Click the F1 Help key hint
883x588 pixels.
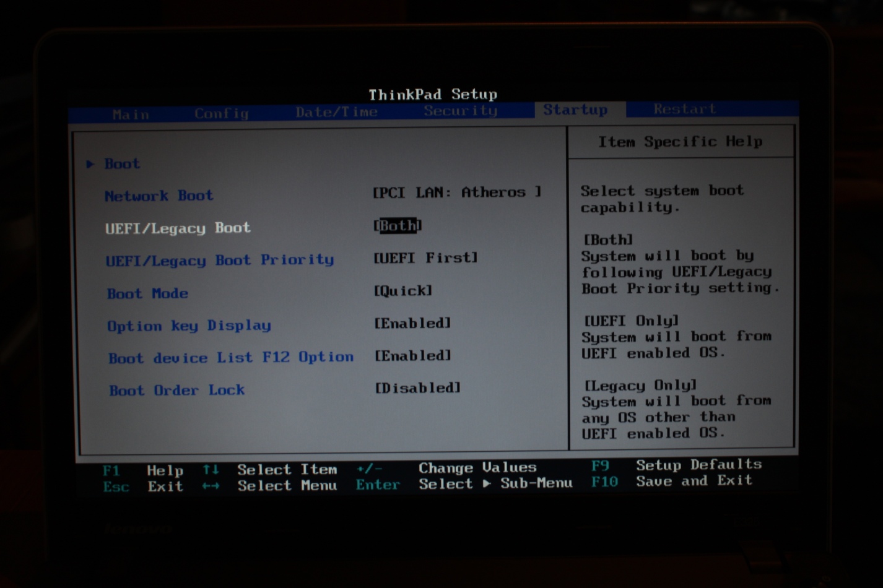(143, 470)
